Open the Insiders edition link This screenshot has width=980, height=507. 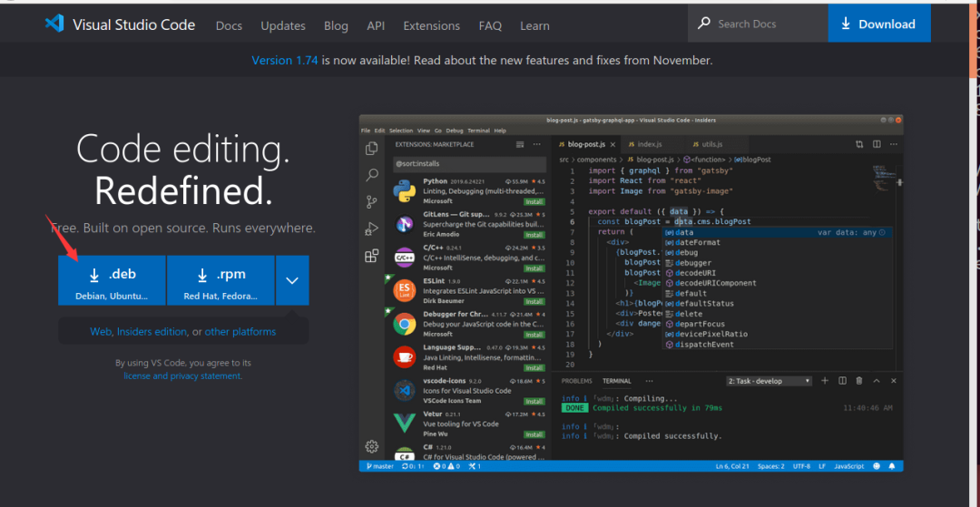coord(152,332)
